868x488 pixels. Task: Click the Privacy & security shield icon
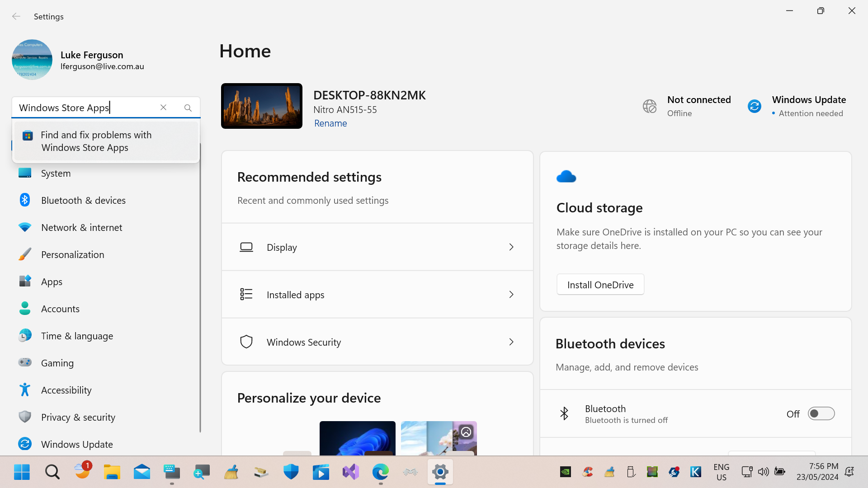tap(25, 417)
